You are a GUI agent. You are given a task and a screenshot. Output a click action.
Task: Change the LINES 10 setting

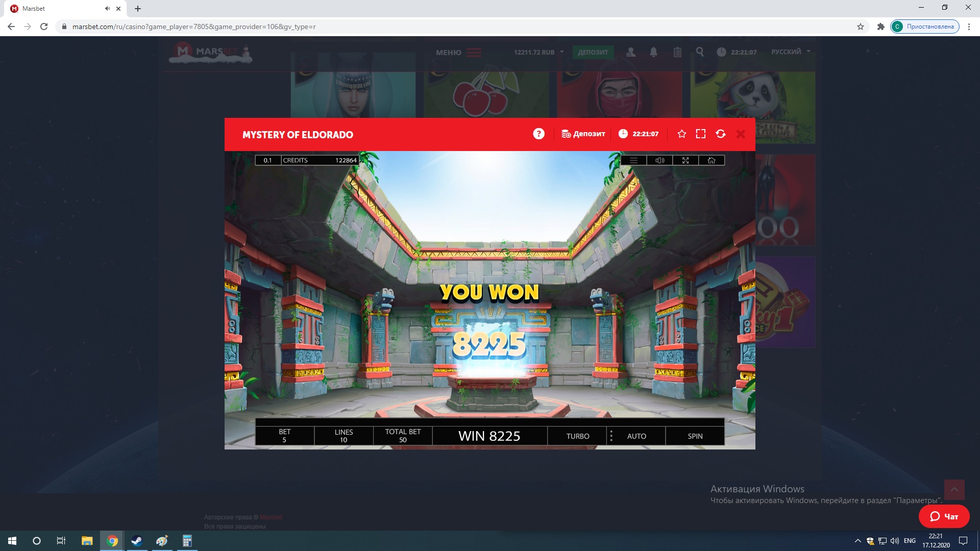tap(344, 436)
